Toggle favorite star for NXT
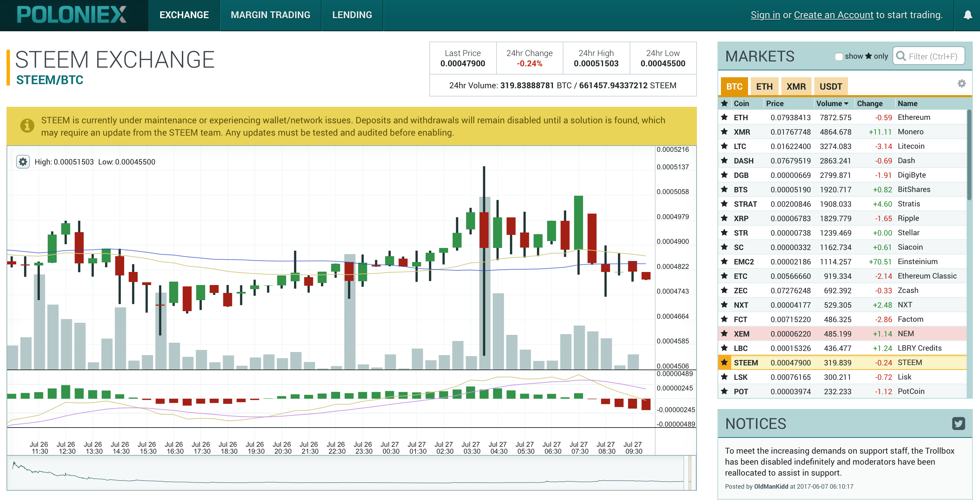980x500 pixels. coord(724,305)
